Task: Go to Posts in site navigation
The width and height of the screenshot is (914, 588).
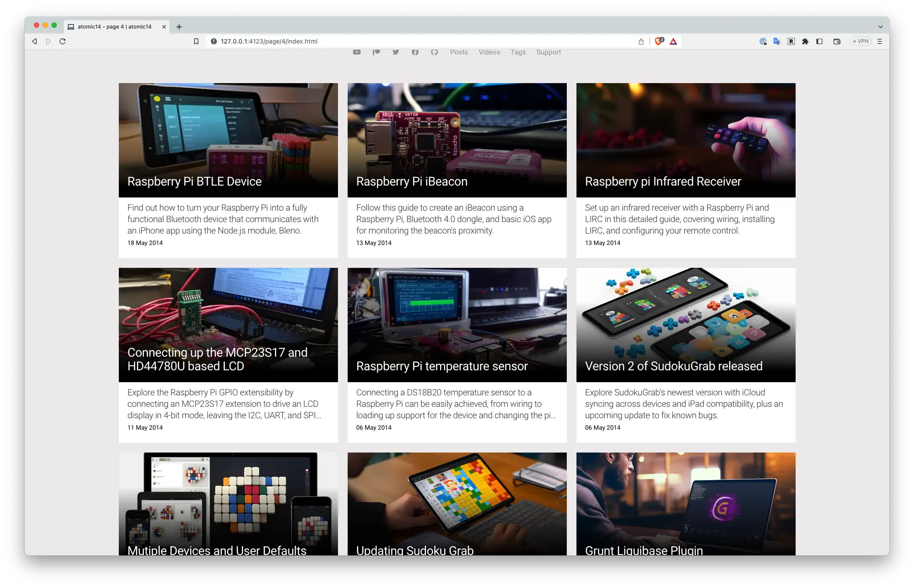Action: (459, 52)
